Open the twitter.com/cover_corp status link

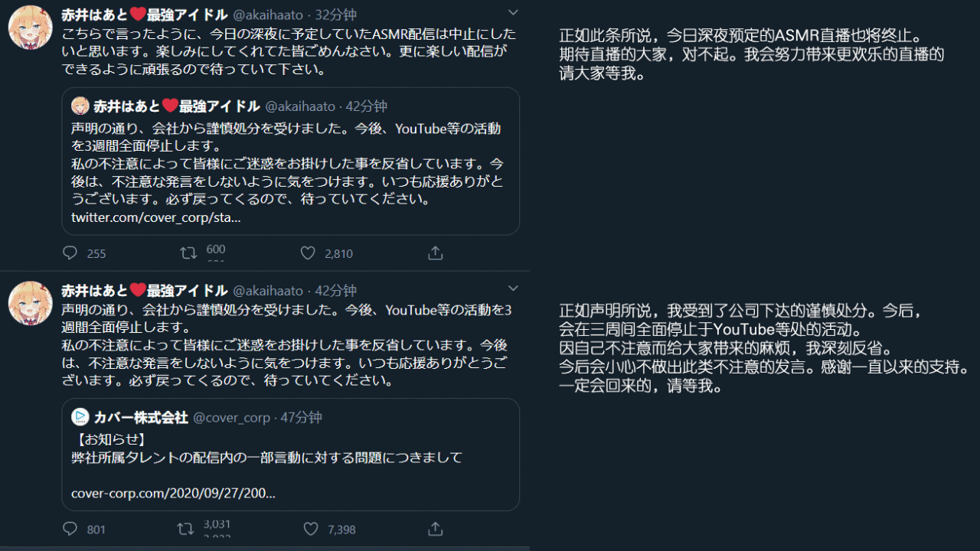point(156,217)
